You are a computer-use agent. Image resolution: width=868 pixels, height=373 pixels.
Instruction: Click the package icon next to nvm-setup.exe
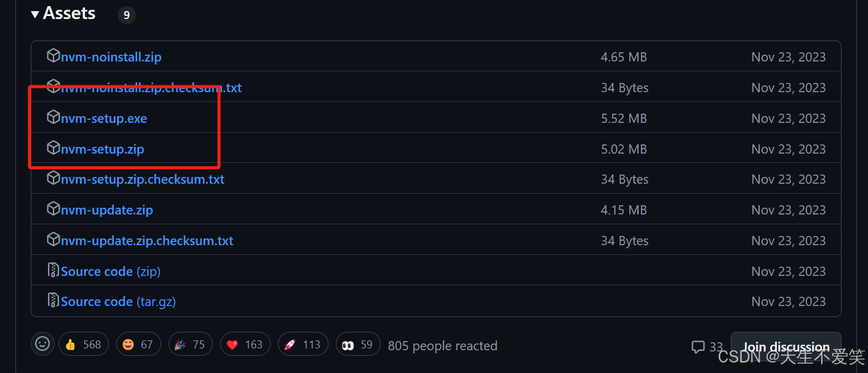[54, 117]
